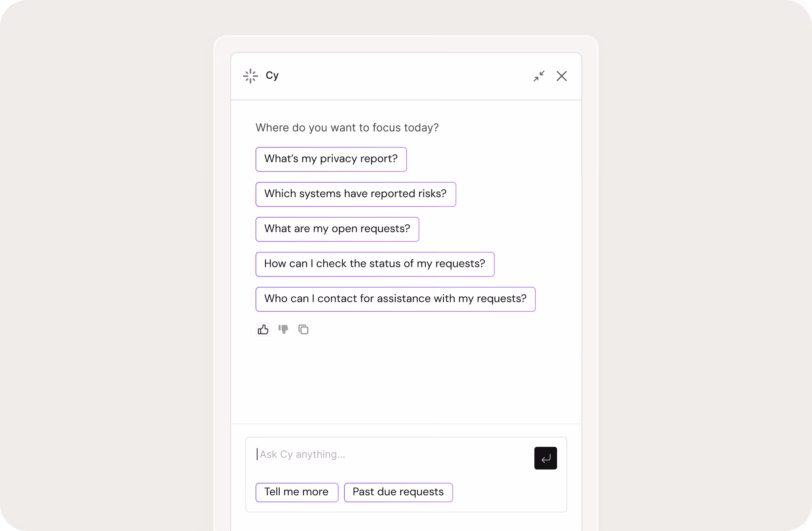This screenshot has height=531, width=812.
Task: Click the "Where do you want to focus today?" message
Action: pos(347,128)
